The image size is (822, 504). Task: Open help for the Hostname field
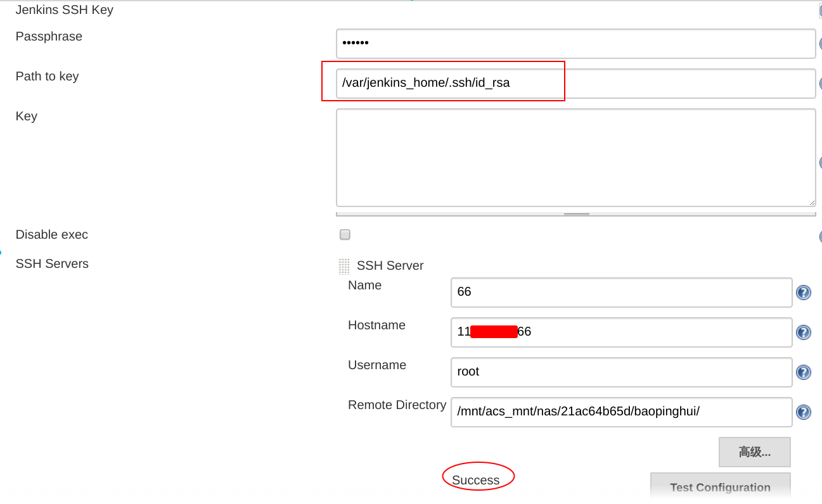click(x=803, y=332)
